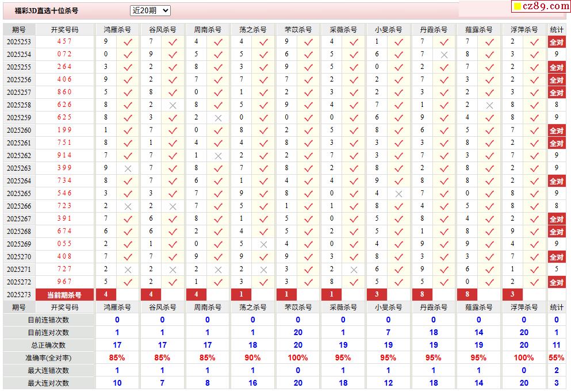
Task: Click the X mark for 丹霞杀号 in row 2025254
Action: [444, 55]
